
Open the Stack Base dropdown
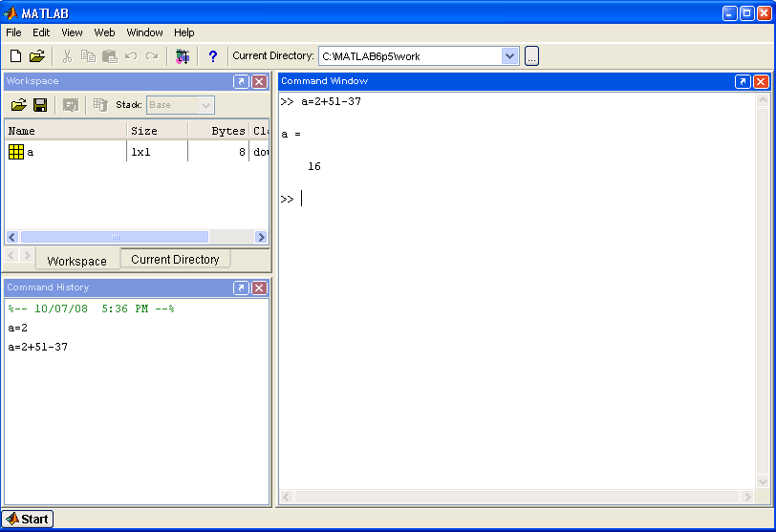180,105
